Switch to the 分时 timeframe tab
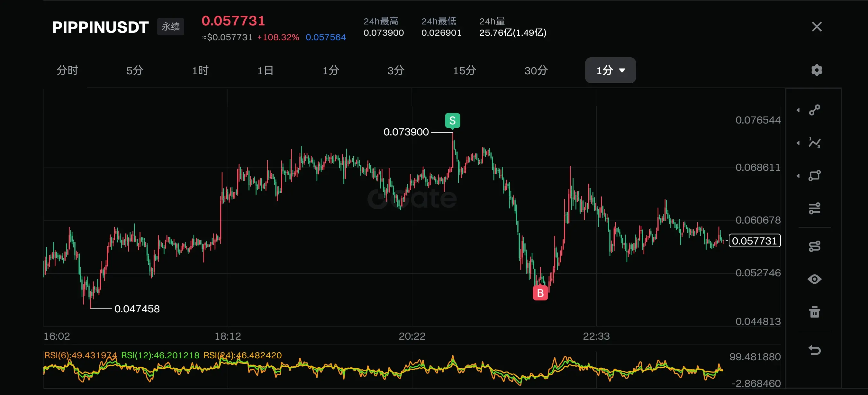Viewport: 868px width, 395px height. coord(68,70)
